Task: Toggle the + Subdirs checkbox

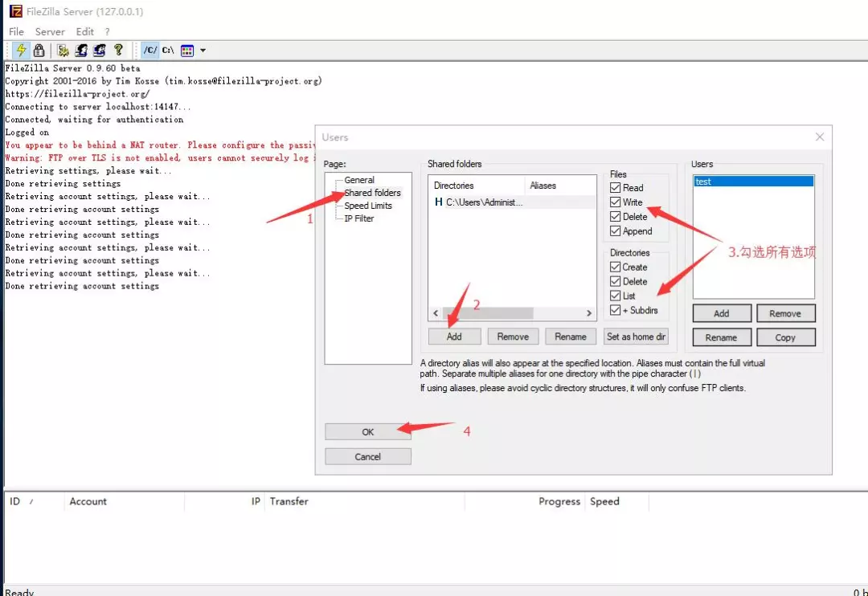Action: tap(615, 310)
